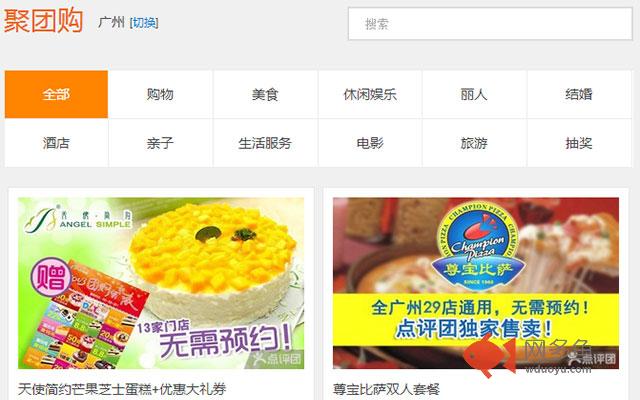Choose the 休闲娱乐 category
This screenshot has height=400, width=640.
point(370,94)
